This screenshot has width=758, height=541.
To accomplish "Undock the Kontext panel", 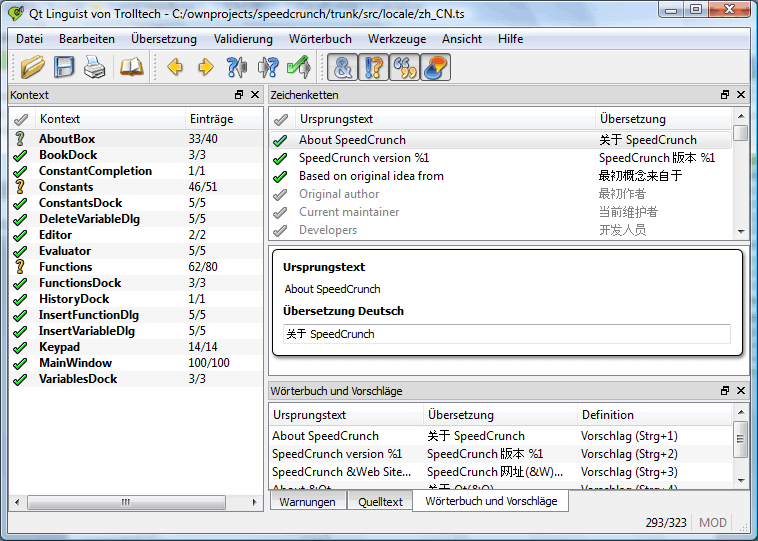I will click(x=239, y=95).
